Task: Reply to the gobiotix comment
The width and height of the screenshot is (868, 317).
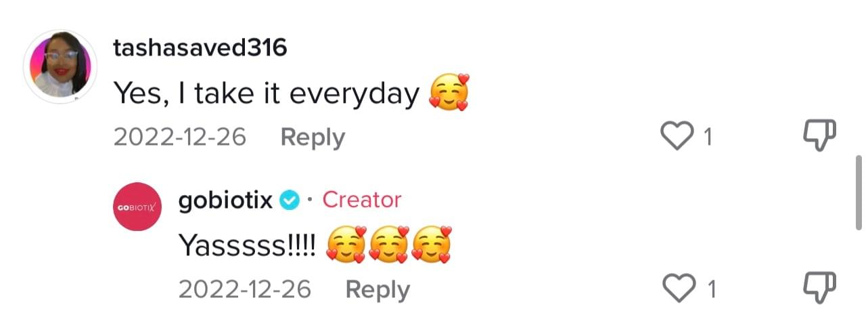Action: coord(378,290)
